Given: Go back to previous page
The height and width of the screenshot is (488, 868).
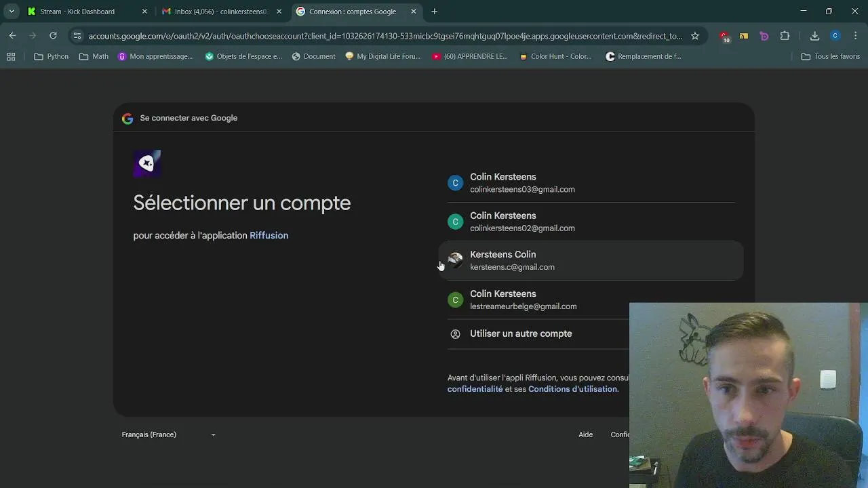Looking at the screenshot, I should click(x=13, y=36).
